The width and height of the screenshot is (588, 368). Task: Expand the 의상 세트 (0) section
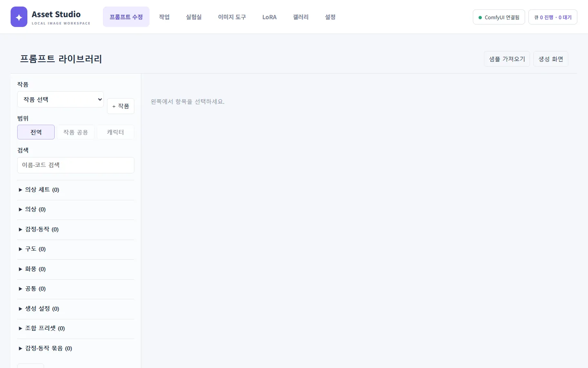76,190
